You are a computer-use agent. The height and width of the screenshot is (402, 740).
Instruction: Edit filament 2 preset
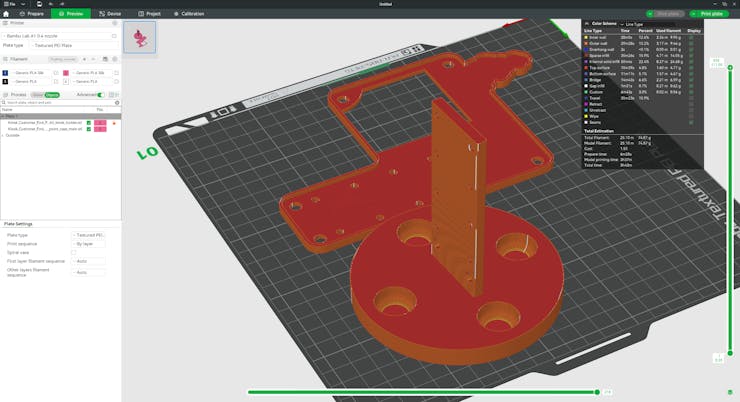[x=116, y=73]
